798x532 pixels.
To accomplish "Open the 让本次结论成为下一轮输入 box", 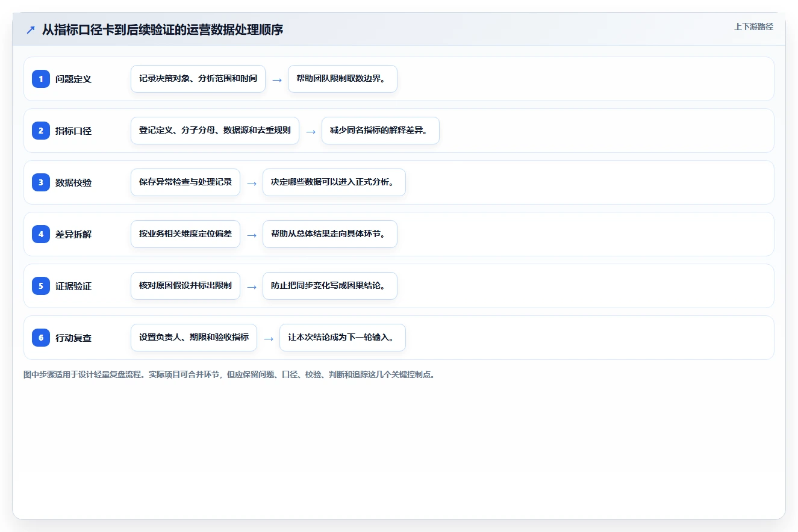I will pyautogui.click(x=343, y=338).
